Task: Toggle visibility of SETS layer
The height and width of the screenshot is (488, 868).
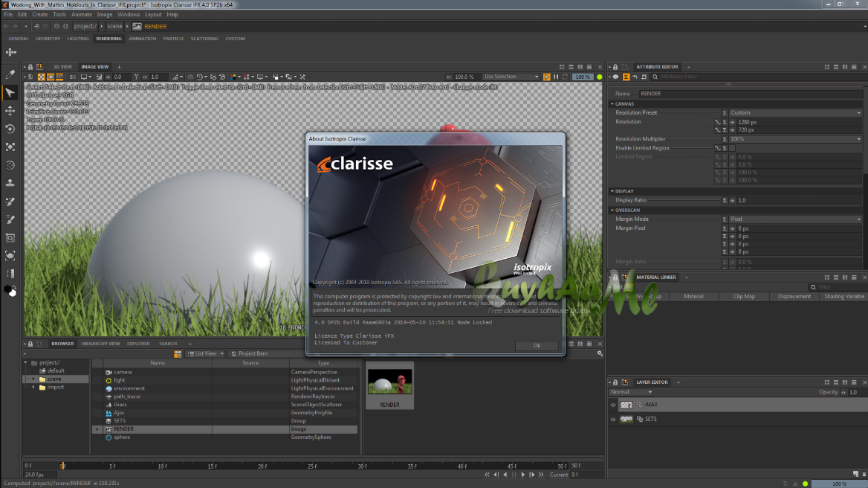Action: pyautogui.click(x=613, y=420)
